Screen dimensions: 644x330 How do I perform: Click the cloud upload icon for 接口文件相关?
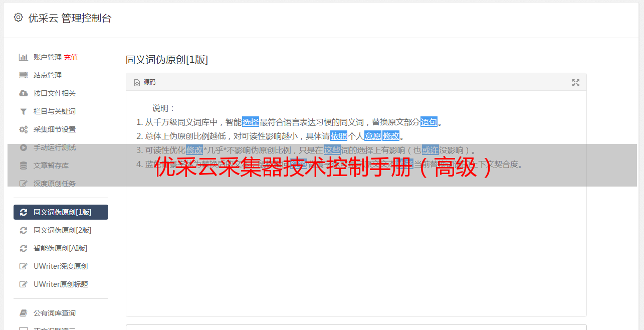tap(23, 93)
